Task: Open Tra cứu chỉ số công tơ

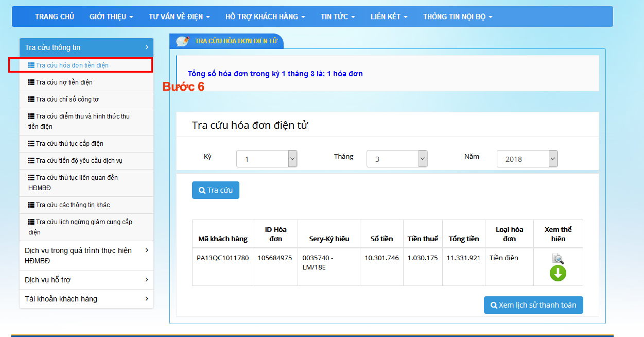Action: point(67,99)
